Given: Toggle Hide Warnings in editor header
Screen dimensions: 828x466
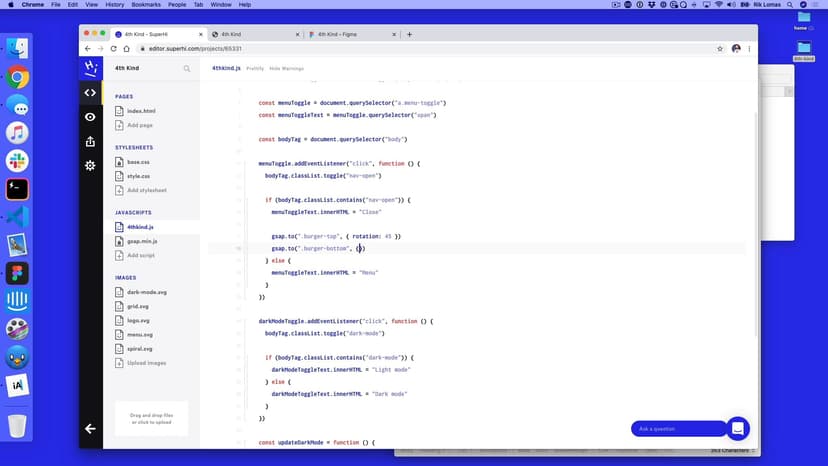Looking at the screenshot, I should pyautogui.click(x=286, y=69).
